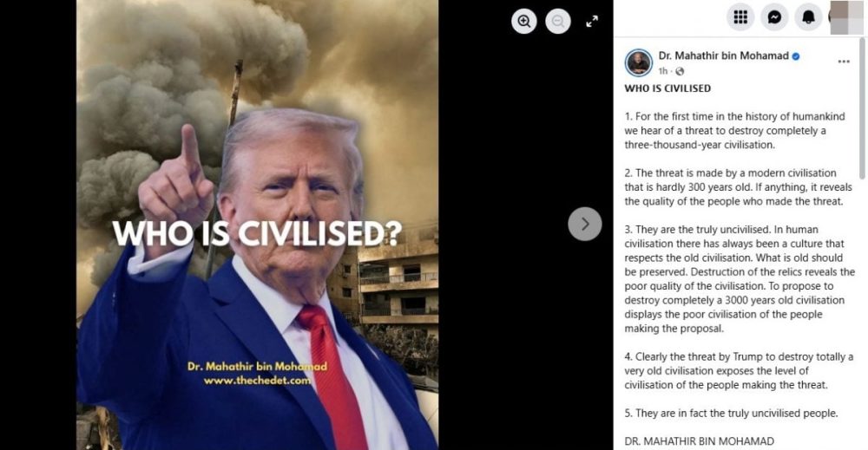Click the public audience globe icon
The image size is (868, 450).
680,71
